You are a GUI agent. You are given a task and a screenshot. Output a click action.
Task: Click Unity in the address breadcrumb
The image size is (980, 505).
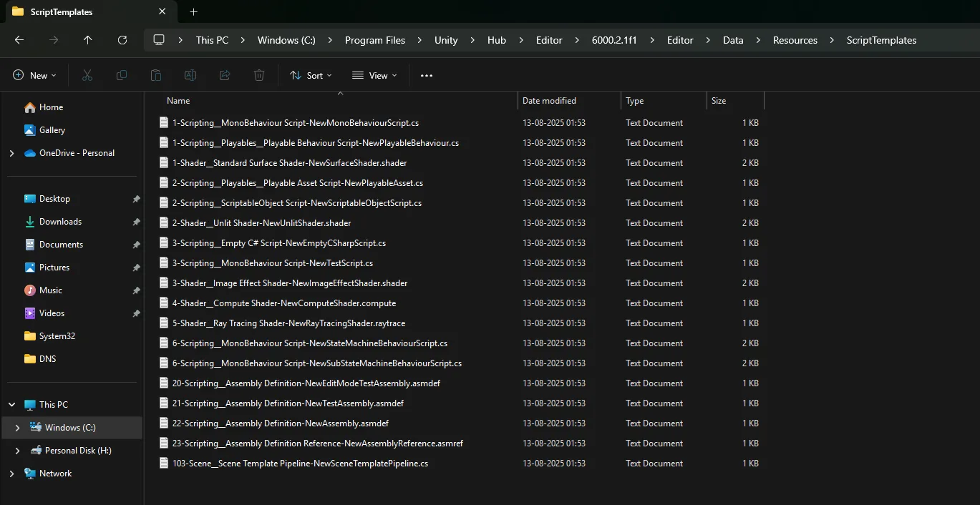tap(446, 40)
